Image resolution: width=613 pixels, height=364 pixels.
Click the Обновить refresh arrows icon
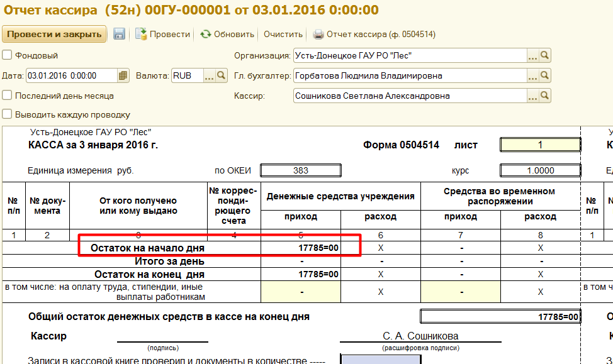point(205,34)
